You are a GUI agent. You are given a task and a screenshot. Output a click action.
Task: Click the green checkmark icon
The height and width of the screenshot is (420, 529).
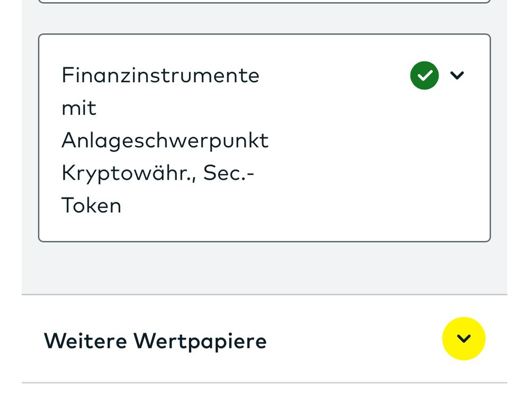pos(424,75)
